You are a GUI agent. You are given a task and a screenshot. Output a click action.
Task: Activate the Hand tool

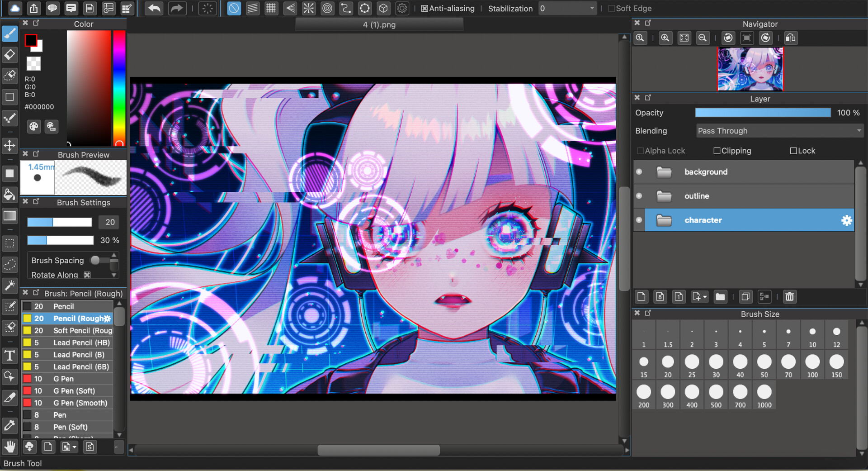(9, 447)
